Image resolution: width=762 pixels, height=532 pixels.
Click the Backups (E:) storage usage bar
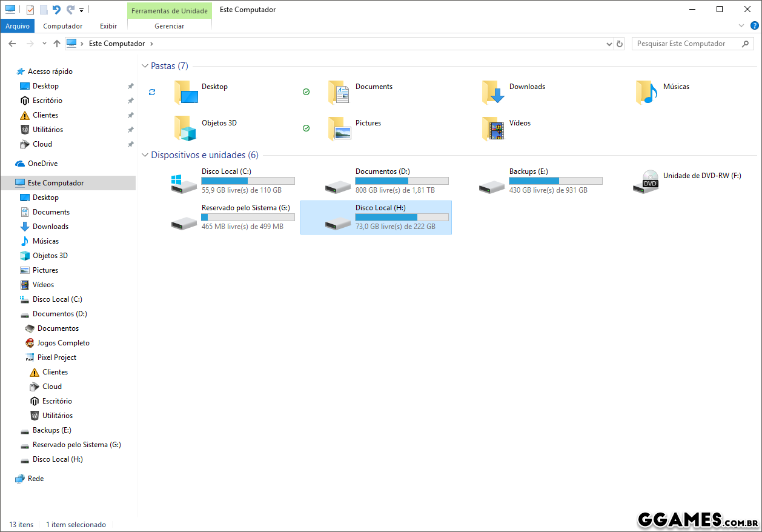555,181
